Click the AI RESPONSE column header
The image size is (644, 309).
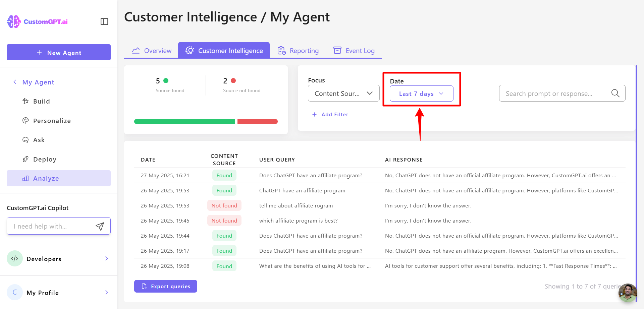[404, 160]
